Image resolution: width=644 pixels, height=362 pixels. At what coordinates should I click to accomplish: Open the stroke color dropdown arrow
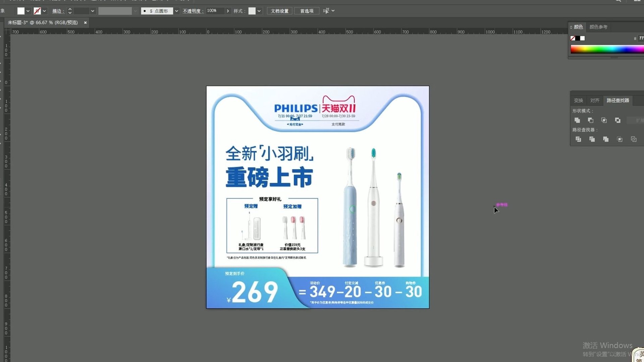tap(44, 11)
